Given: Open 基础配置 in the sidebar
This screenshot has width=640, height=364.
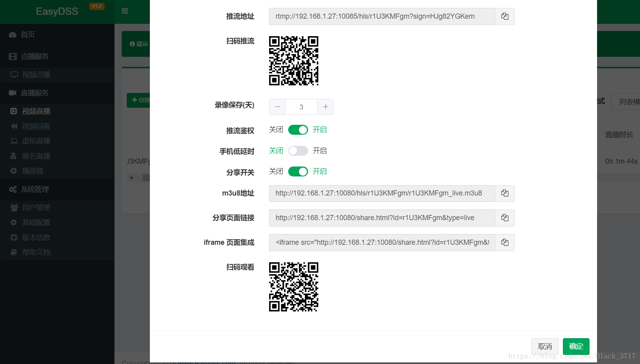Looking at the screenshot, I should click(57, 223).
